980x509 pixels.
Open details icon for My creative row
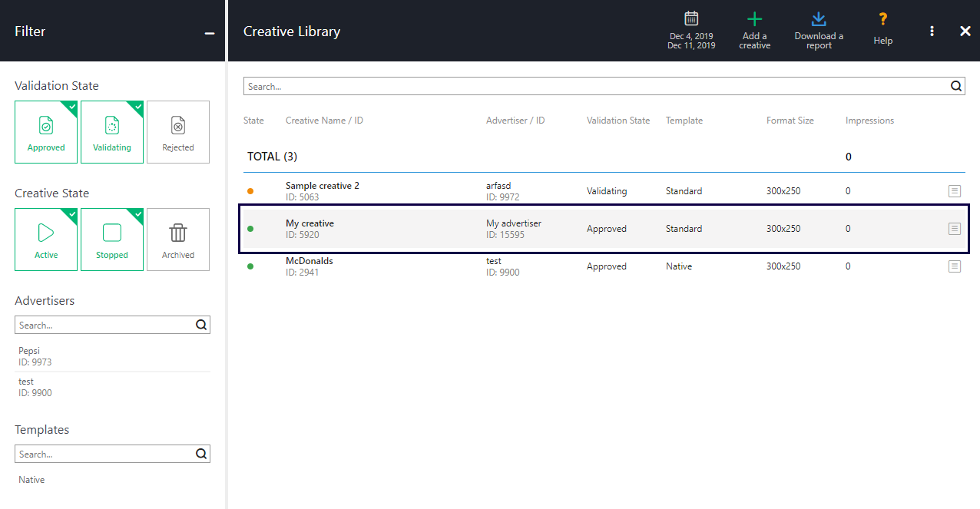pos(955,229)
